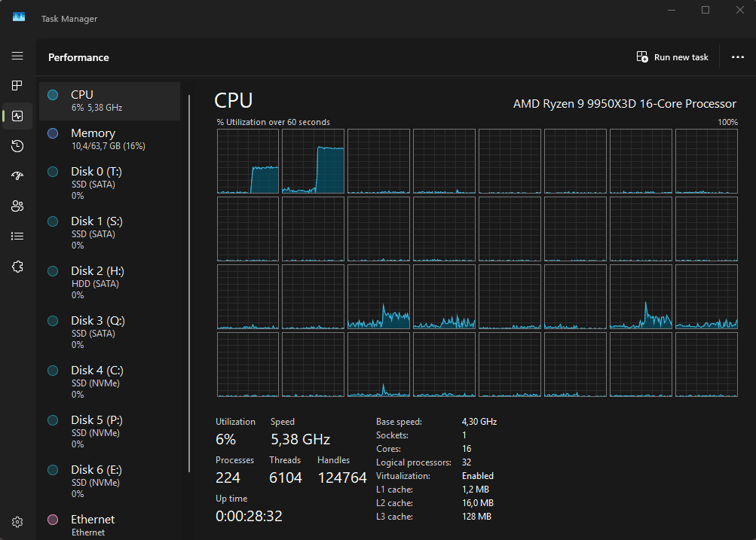756x540 pixels.
Task: Open the Details page icon
Action: [x=17, y=236]
